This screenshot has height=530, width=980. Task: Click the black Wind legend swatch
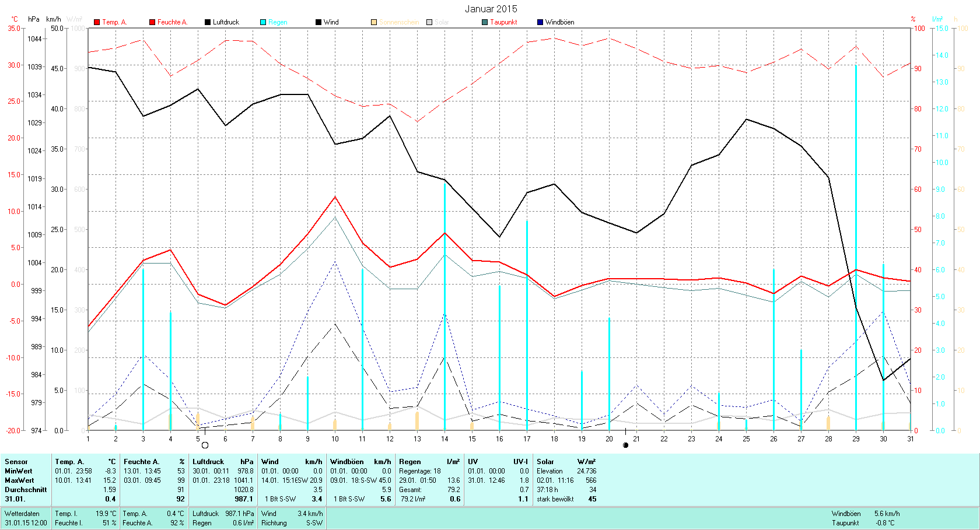point(318,22)
